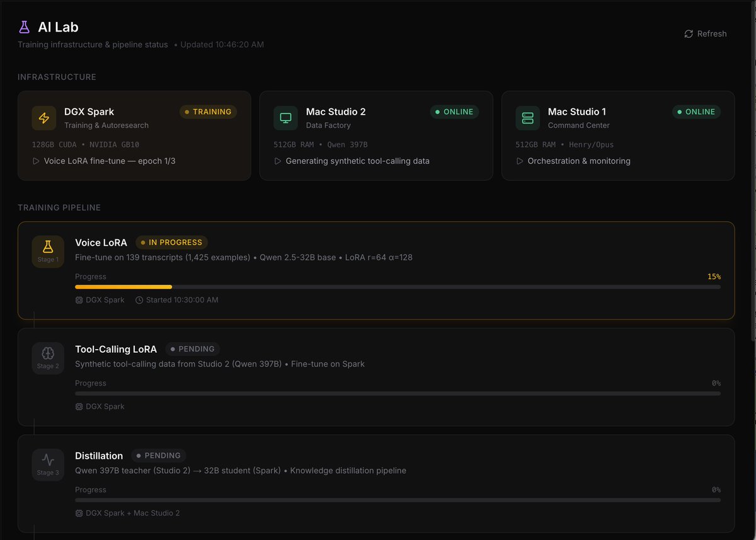
Task: Click the Distillation progress bar
Action: tap(398, 500)
